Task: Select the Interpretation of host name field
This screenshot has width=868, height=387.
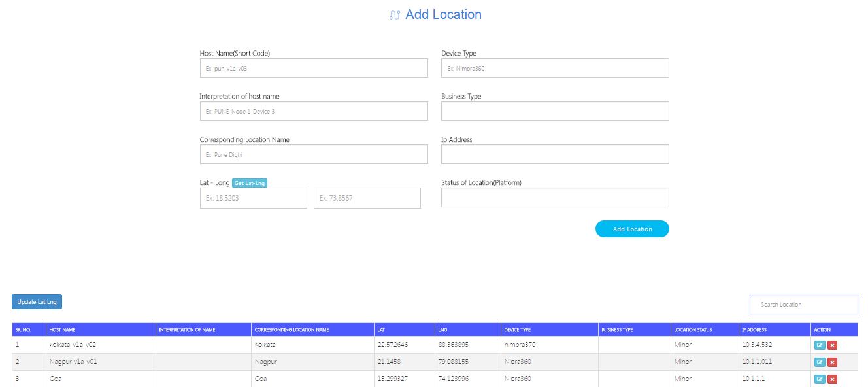Action: point(314,111)
